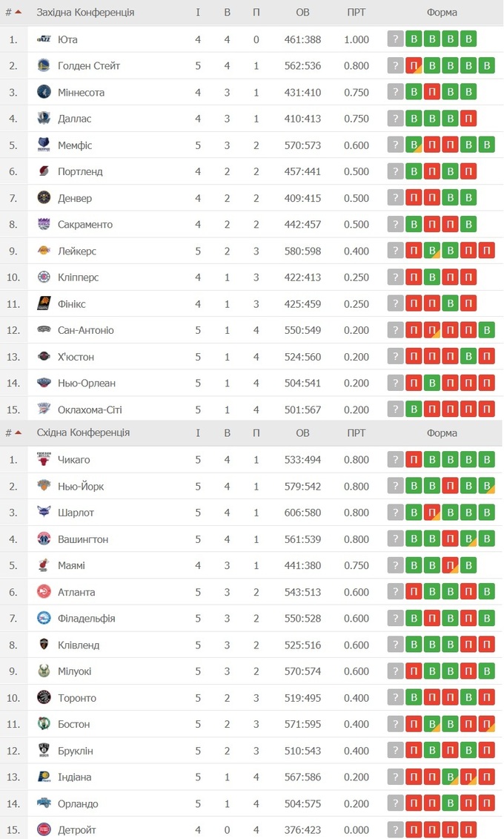This screenshot has width=504, height=839.
Task: Open the Міннесота team link
Action: tap(81, 93)
